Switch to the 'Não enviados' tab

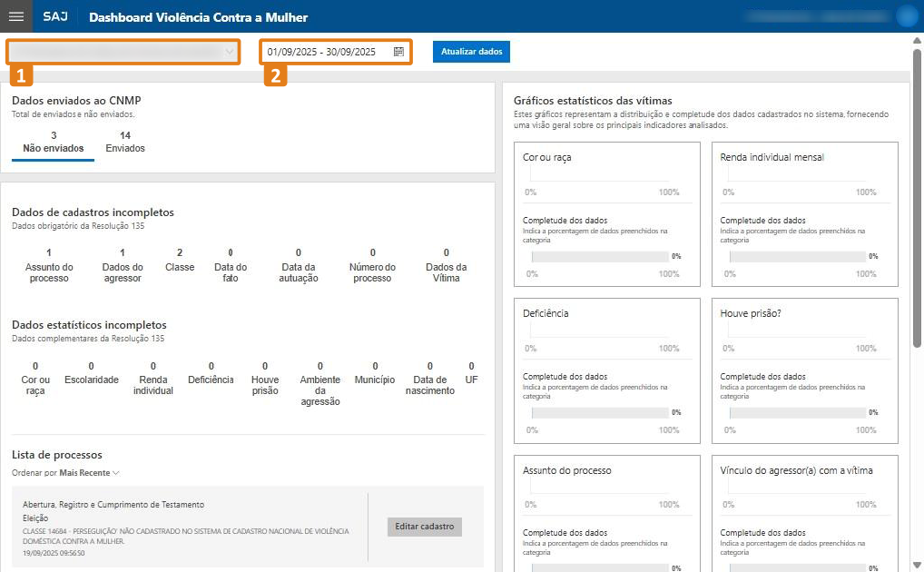tap(53, 143)
